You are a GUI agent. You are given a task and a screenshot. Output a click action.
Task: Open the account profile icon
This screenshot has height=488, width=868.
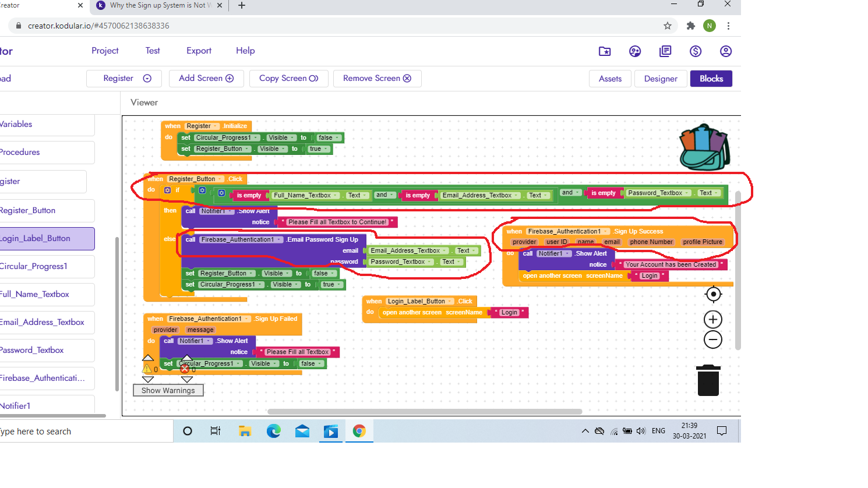tap(725, 51)
